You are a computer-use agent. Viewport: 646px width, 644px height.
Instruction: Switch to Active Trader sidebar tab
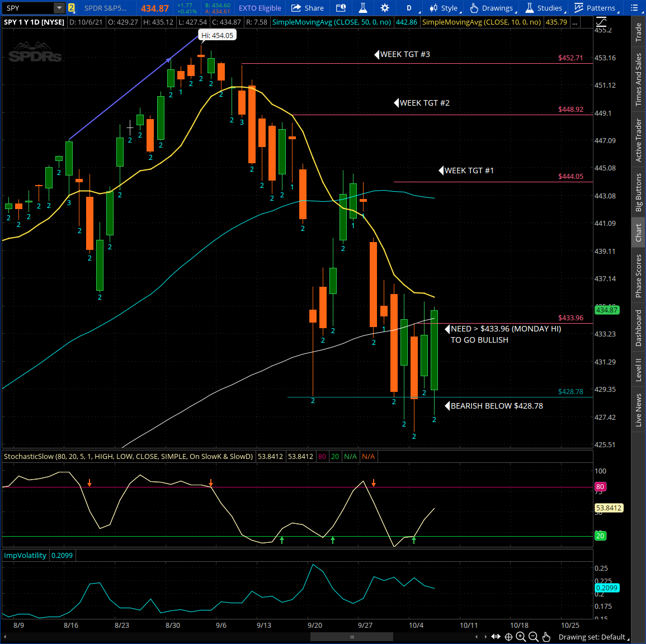coord(639,140)
